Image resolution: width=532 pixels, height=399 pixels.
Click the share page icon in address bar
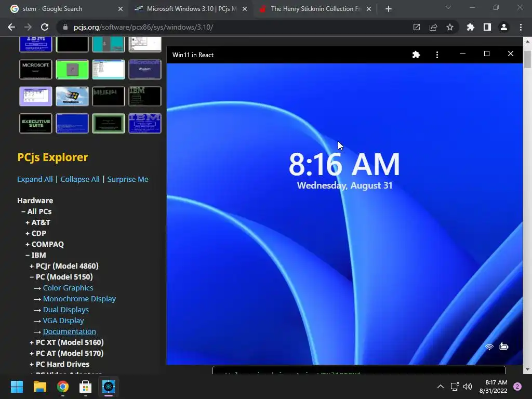[x=433, y=27]
